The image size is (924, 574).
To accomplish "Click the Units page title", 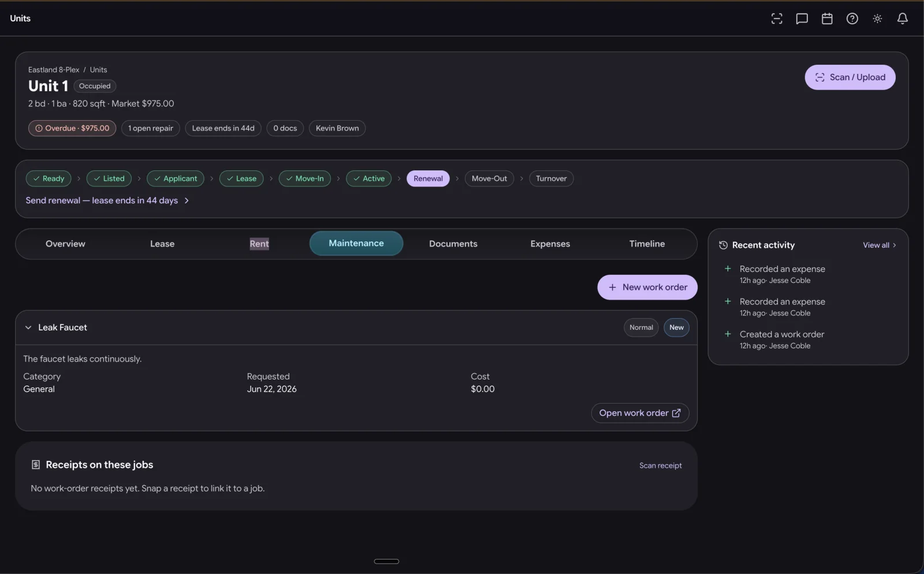I will (x=20, y=18).
